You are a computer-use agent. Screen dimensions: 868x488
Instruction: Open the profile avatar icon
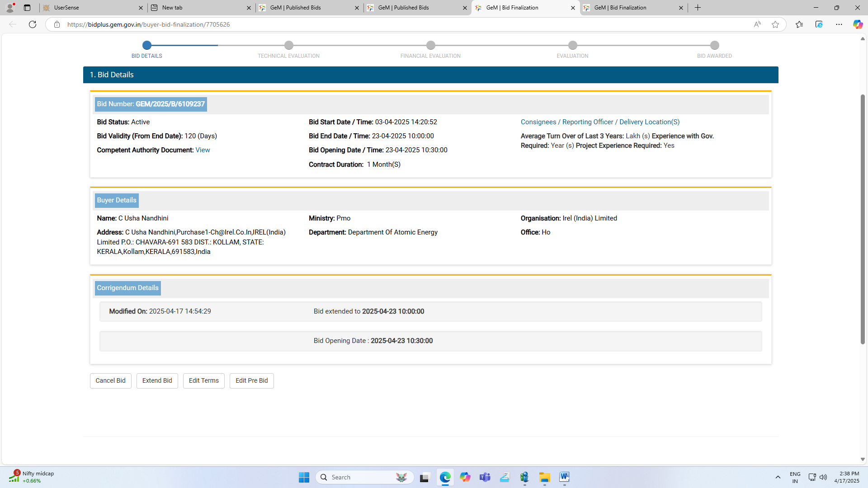coord(10,8)
